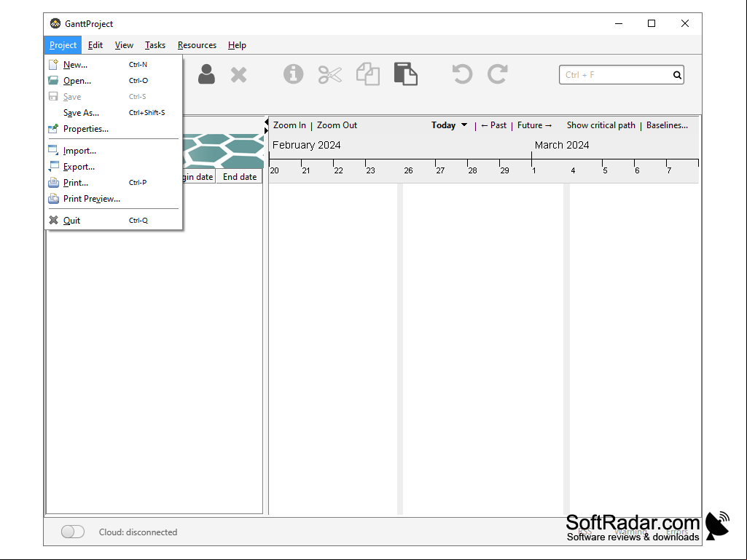Click the new resource person icon
747x560 pixels.
tap(206, 74)
